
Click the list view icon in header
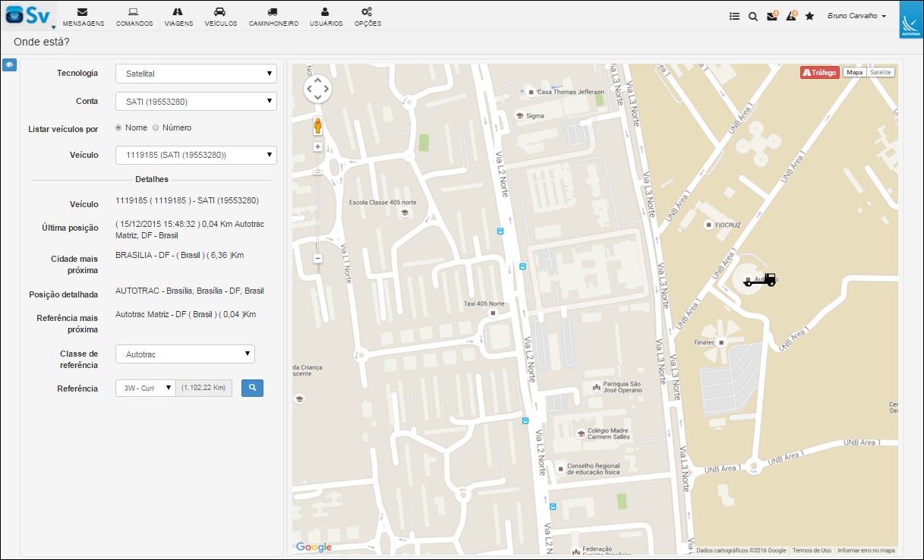pos(734,16)
